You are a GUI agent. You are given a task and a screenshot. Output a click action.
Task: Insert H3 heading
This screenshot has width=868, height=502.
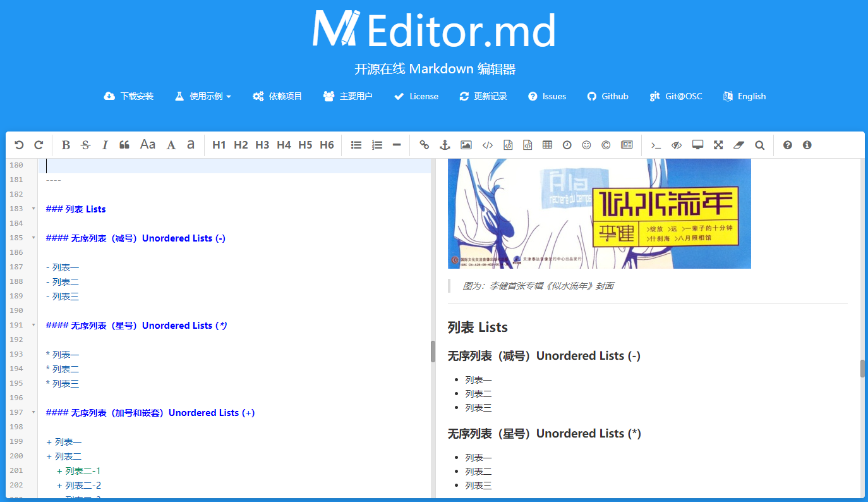click(262, 145)
